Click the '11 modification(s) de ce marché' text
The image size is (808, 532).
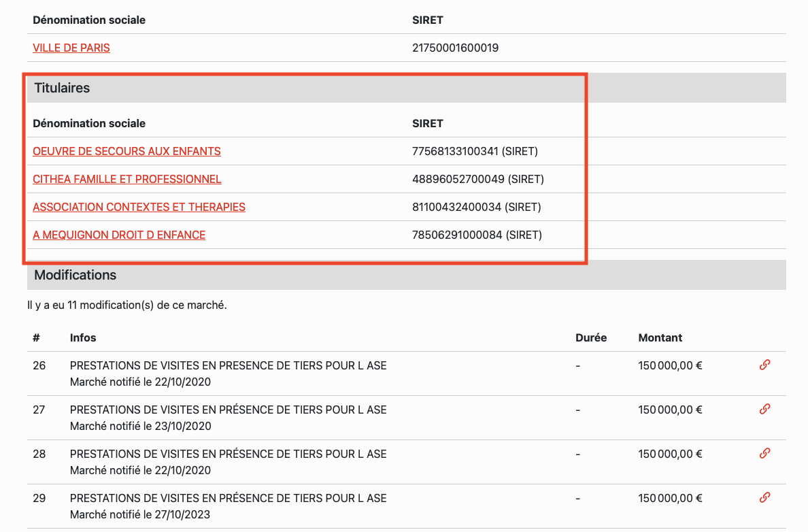[147, 305]
